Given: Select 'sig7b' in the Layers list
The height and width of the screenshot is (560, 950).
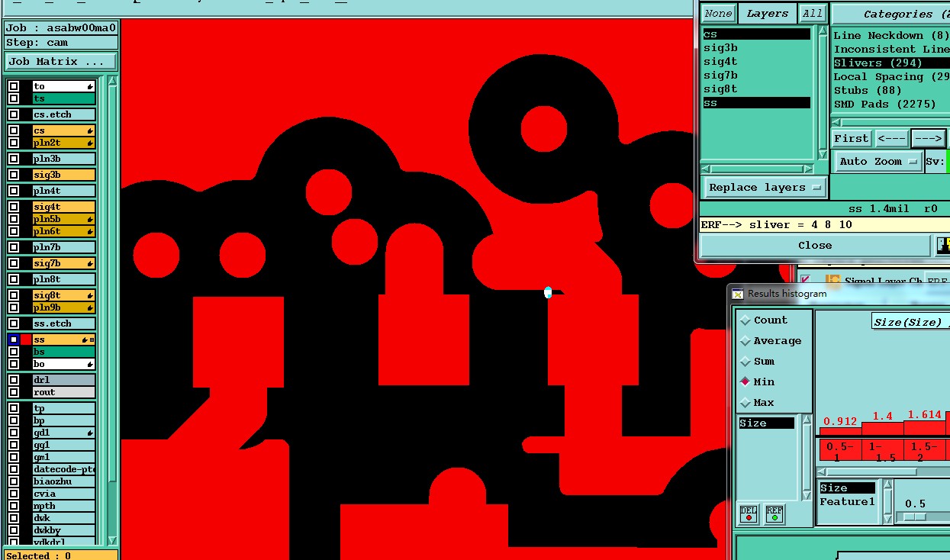Looking at the screenshot, I should pyautogui.click(x=756, y=76).
